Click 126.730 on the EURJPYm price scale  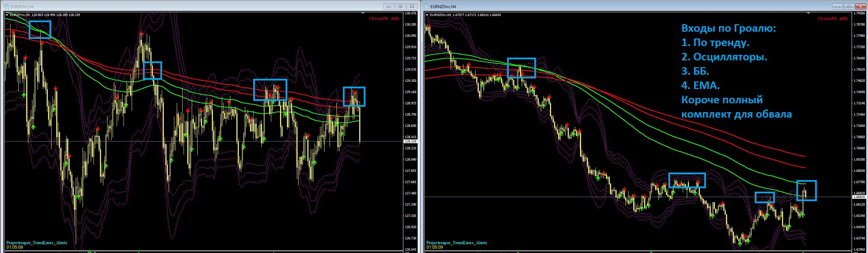[x=411, y=238]
